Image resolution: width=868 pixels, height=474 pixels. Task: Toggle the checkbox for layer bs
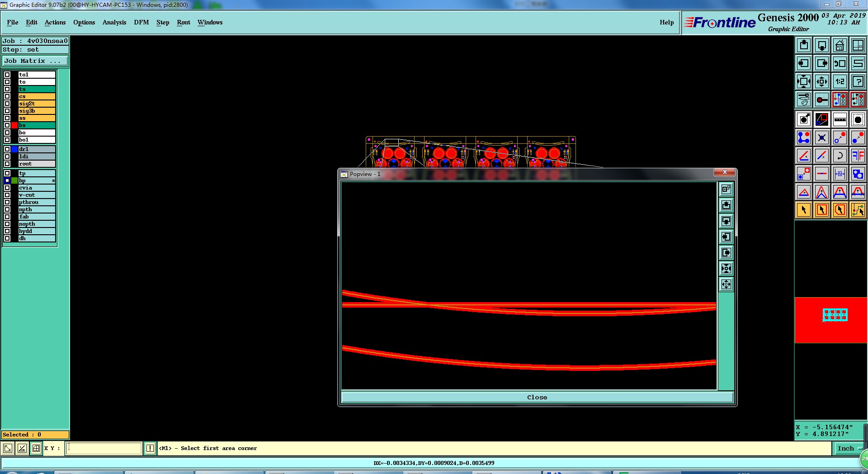(7, 125)
